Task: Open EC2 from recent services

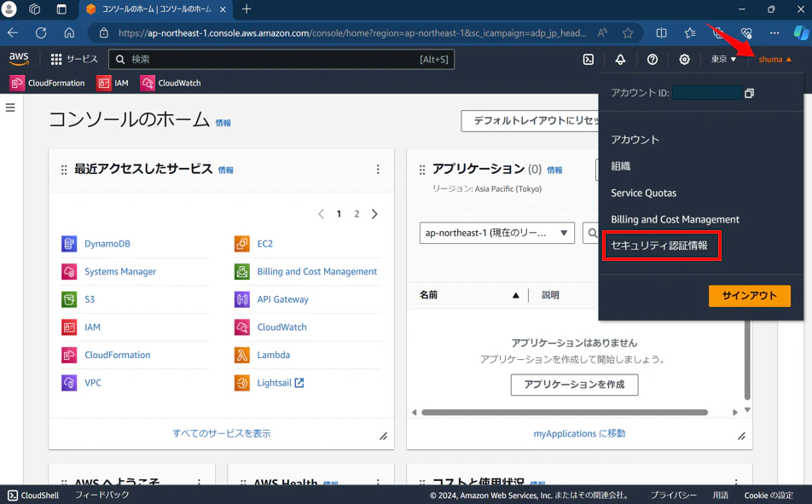Action: (264, 243)
